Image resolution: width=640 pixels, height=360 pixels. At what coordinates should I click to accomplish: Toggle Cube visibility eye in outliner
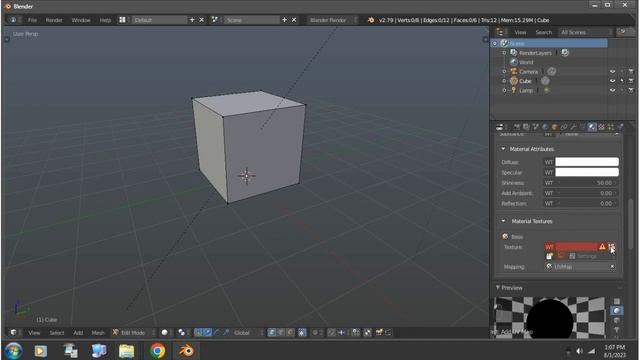click(612, 81)
